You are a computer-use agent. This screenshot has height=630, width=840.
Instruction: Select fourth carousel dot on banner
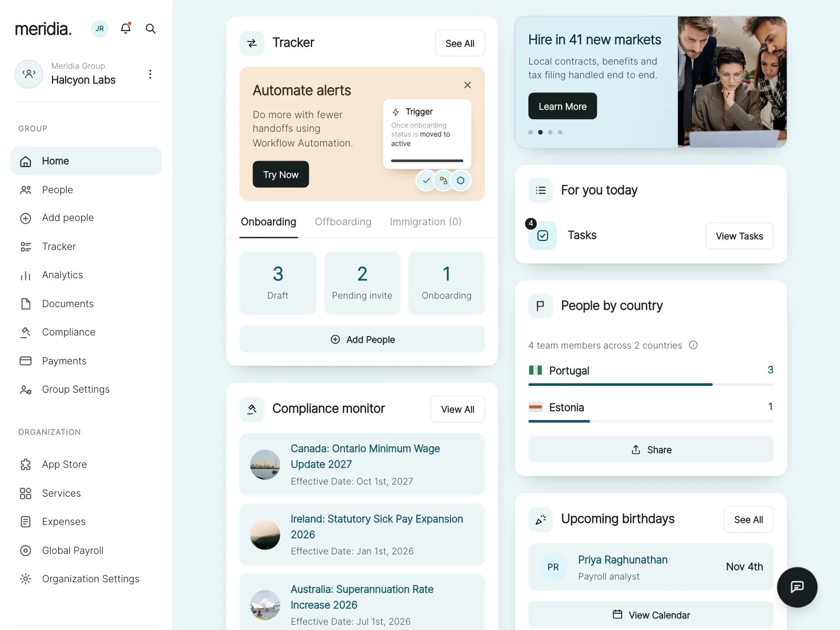click(560, 132)
